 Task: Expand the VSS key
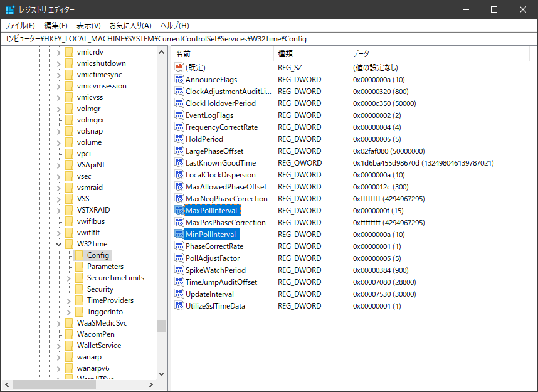(59, 199)
